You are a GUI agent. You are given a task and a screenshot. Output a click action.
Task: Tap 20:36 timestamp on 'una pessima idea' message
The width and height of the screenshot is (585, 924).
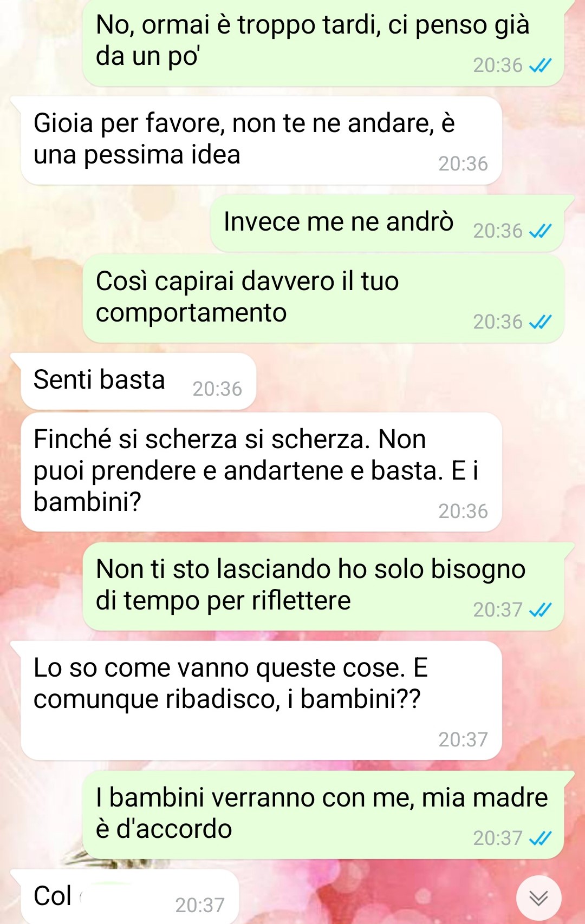(463, 164)
